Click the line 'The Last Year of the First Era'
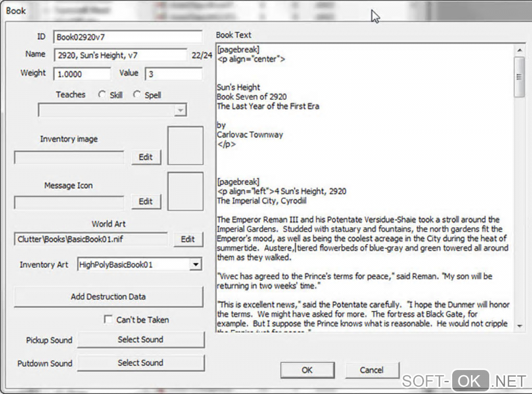532x394 pixels. [x=269, y=106]
